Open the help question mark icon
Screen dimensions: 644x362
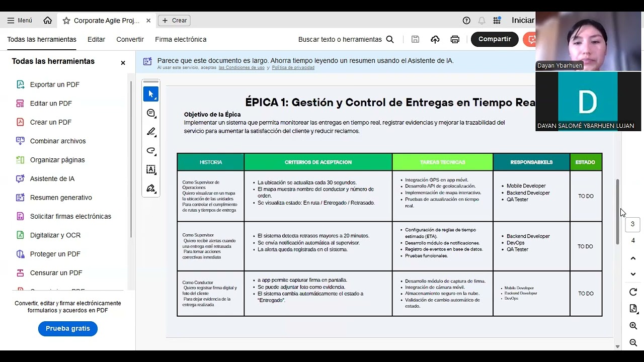(x=466, y=21)
